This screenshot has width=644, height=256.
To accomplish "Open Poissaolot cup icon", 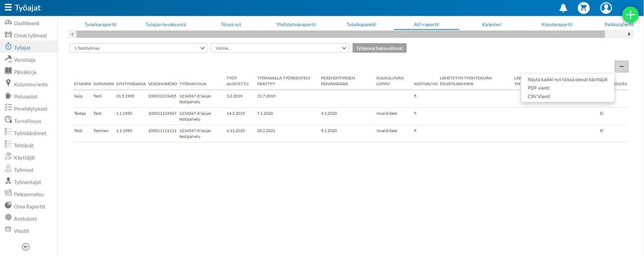I will [8, 96].
